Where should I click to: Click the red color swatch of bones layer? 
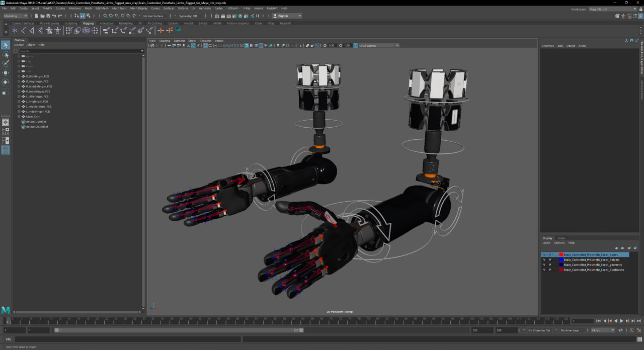(x=561, y=255)
